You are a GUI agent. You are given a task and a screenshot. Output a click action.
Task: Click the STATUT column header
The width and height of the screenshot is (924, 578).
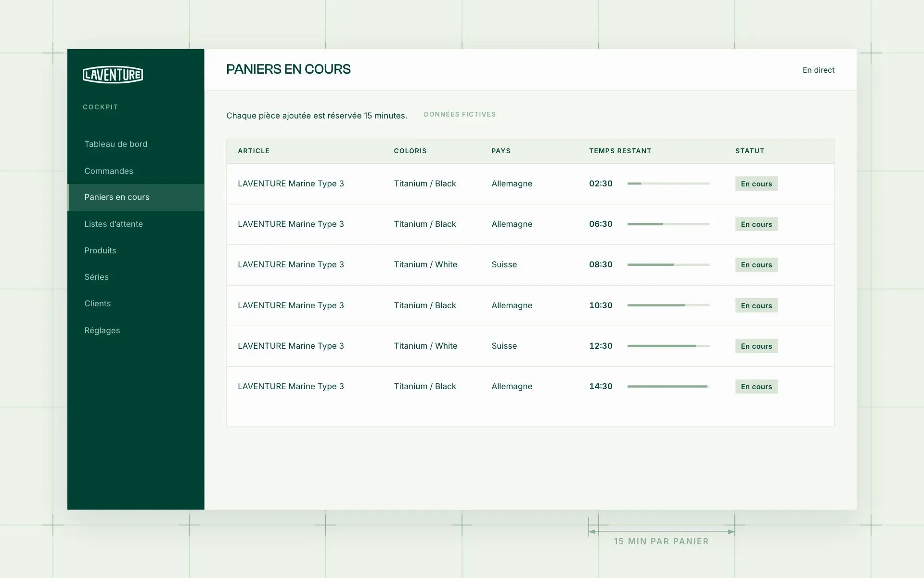750,151
